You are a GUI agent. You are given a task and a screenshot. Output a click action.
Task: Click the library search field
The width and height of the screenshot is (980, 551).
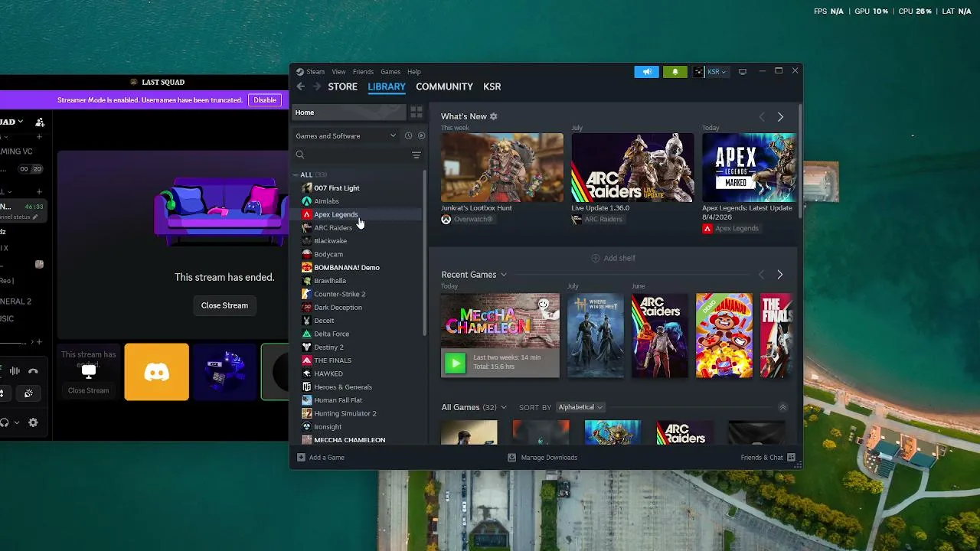pyautogui.click(x=351, y=155)
